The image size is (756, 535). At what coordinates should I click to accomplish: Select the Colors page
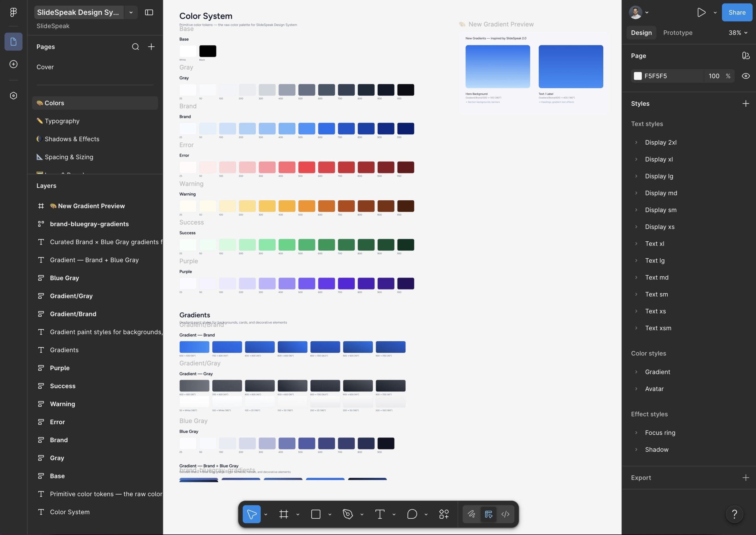95,103
